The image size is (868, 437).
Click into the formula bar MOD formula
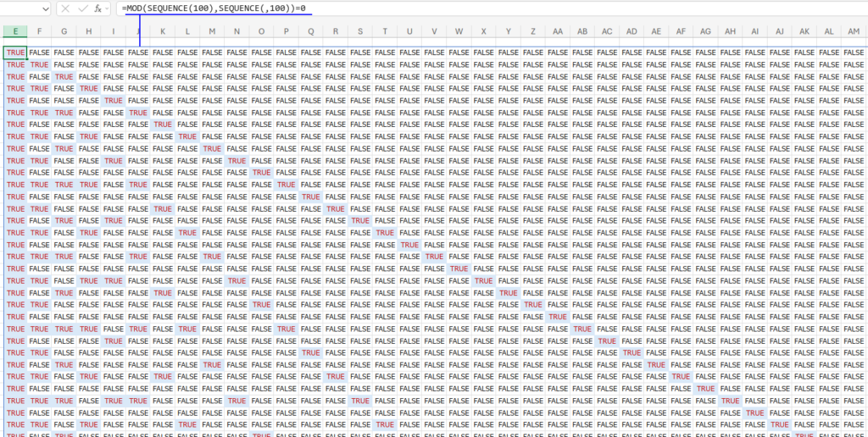214,8
